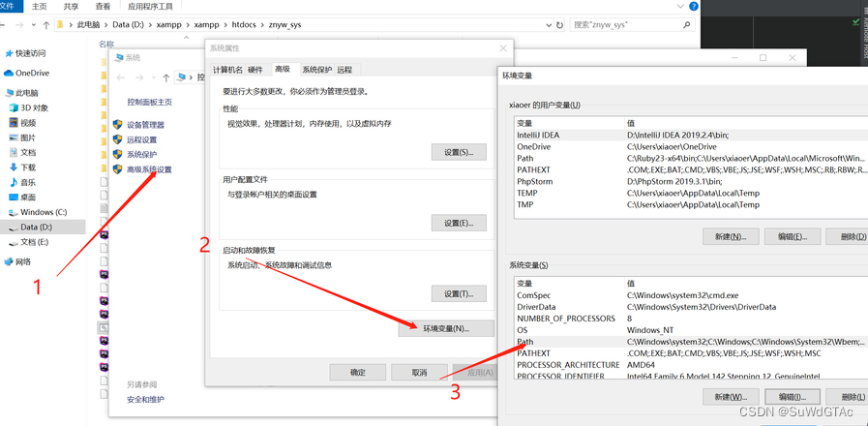Open 远程设置 link

point(141,140)
